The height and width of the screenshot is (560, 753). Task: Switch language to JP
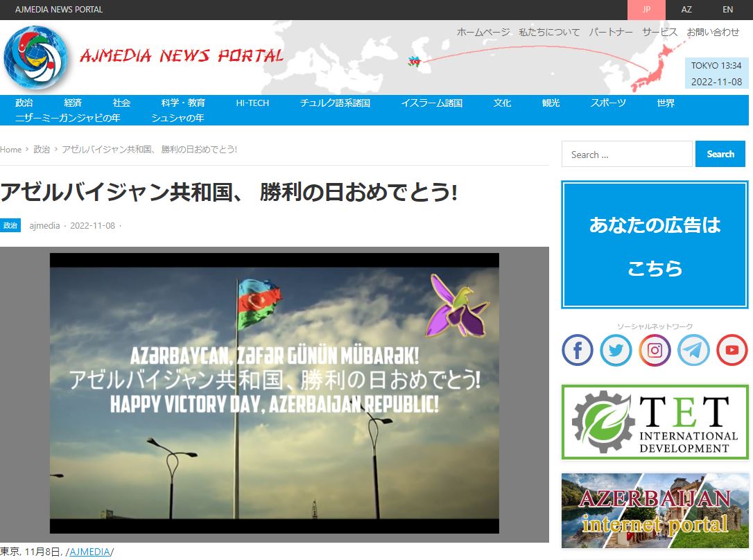[646, 10]
